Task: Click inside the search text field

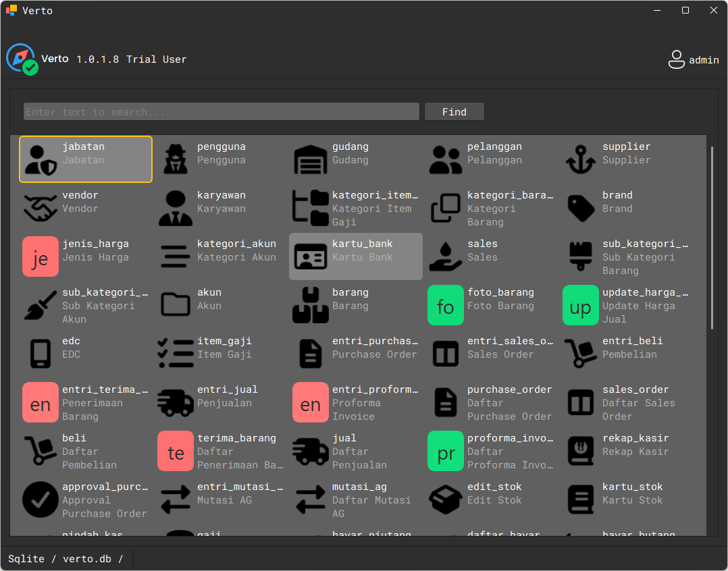Action: pyautogui.click(x=221, y=111)
